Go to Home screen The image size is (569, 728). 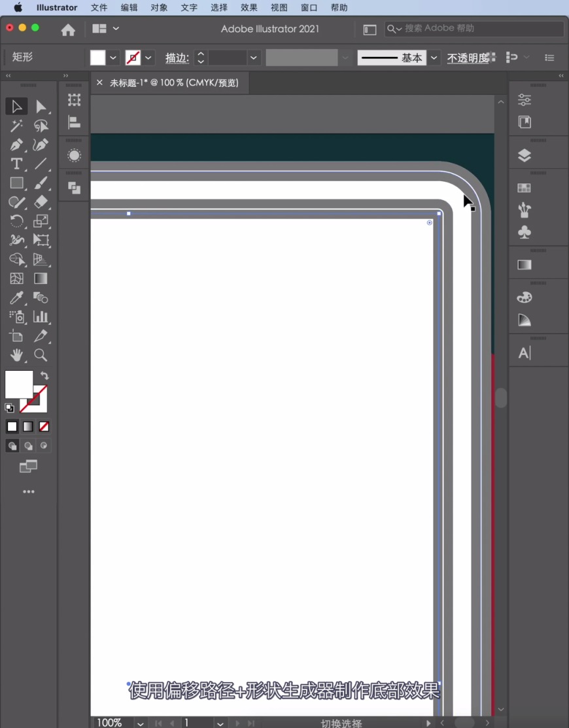[68, 29]
